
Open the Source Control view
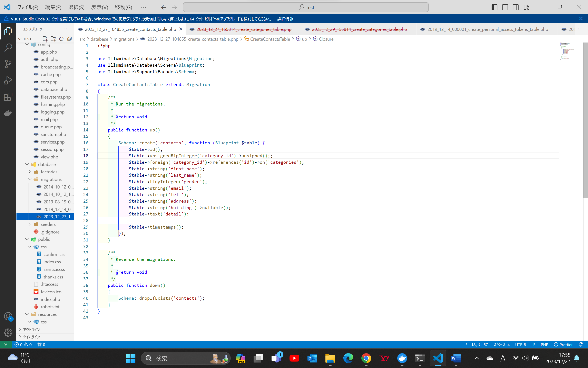8,64
